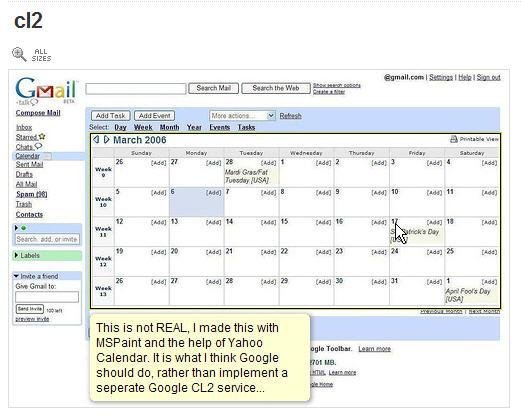This screenshot has height=418, width=521.
Task: Open Settings link
Action: coord(441,77)
